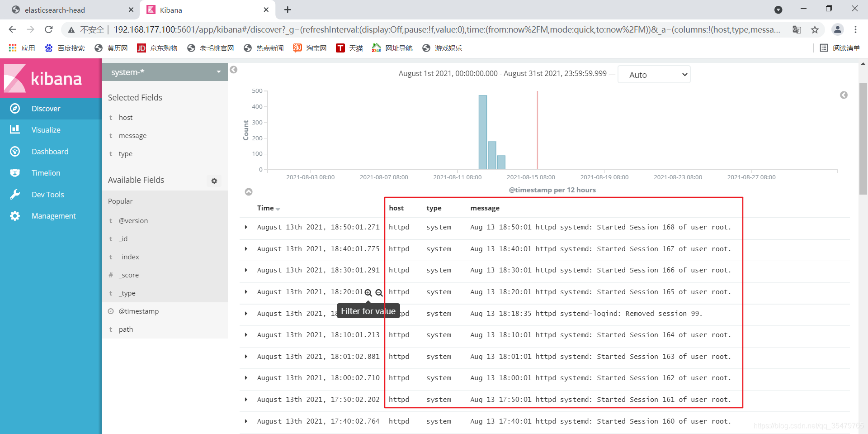
Task: Click the host column header
Action: point(396,208)
